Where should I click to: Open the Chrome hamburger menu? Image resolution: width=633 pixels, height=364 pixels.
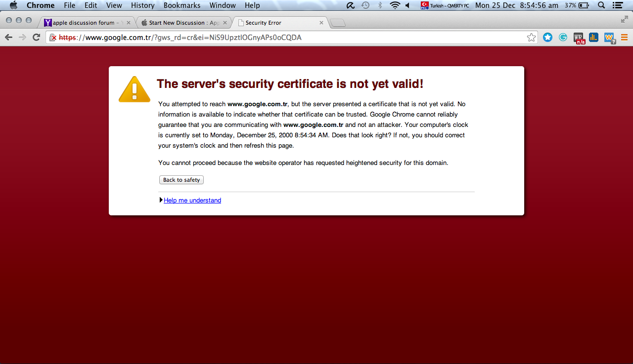coord(624,38)
